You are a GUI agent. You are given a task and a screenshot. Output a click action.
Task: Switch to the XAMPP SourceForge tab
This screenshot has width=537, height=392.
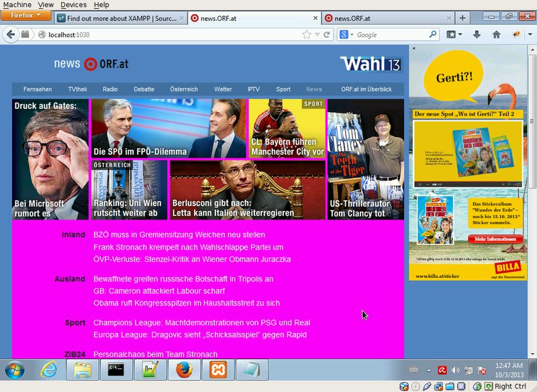coord(119,18)
